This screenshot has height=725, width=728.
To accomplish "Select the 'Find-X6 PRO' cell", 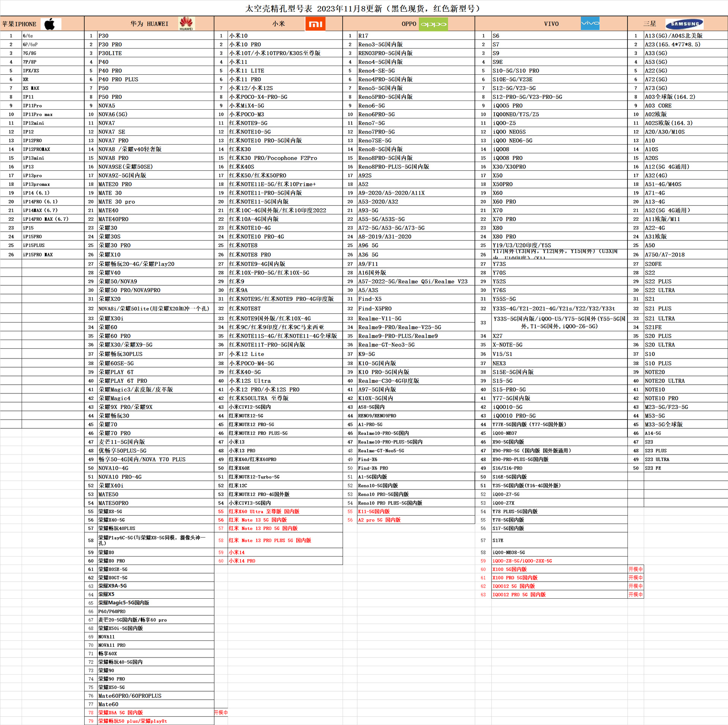I will 416,468.
